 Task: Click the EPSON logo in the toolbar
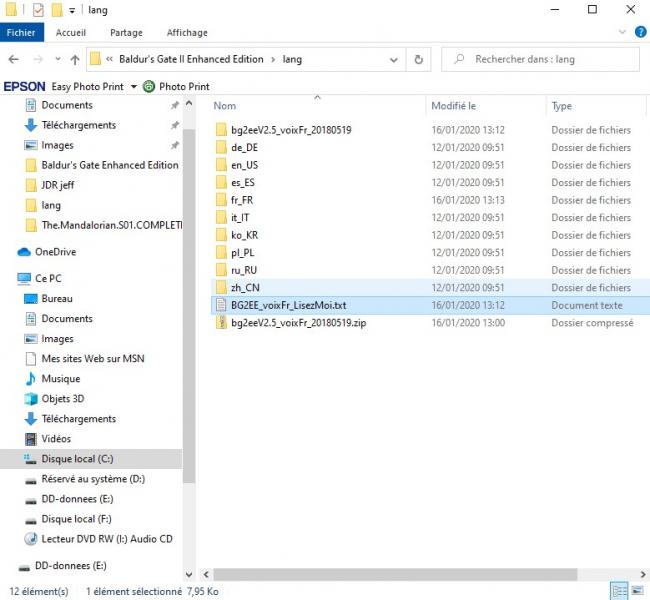24,87
